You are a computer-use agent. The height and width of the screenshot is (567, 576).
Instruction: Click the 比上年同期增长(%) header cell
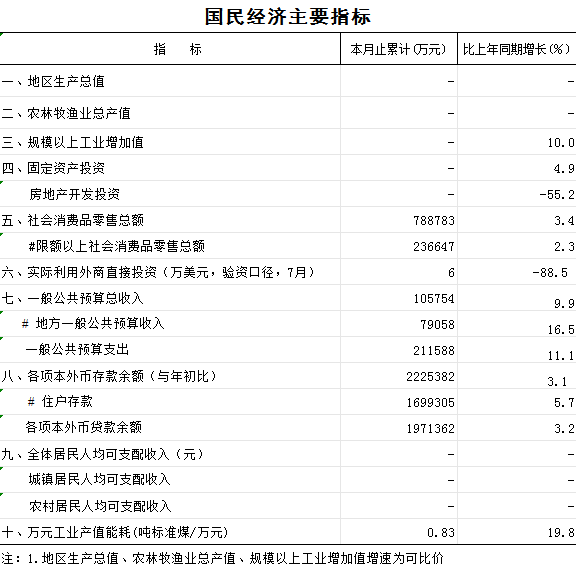[517, 49]
